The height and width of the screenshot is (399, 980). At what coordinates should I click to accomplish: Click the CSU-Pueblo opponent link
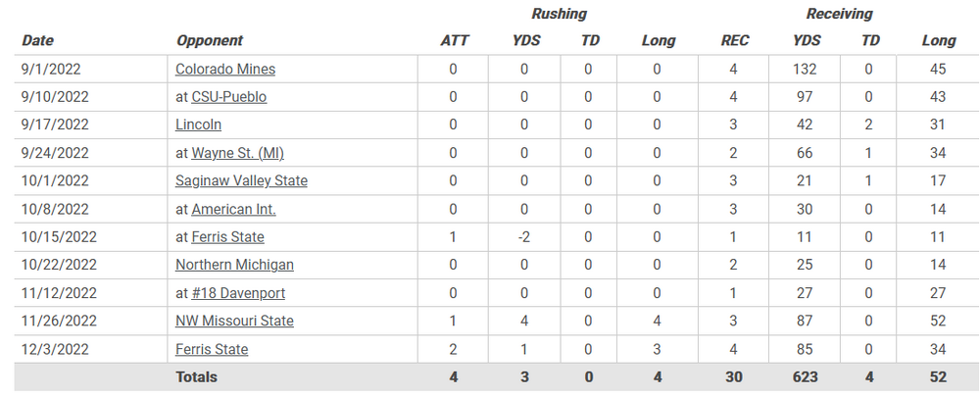[x=229, y=97]
